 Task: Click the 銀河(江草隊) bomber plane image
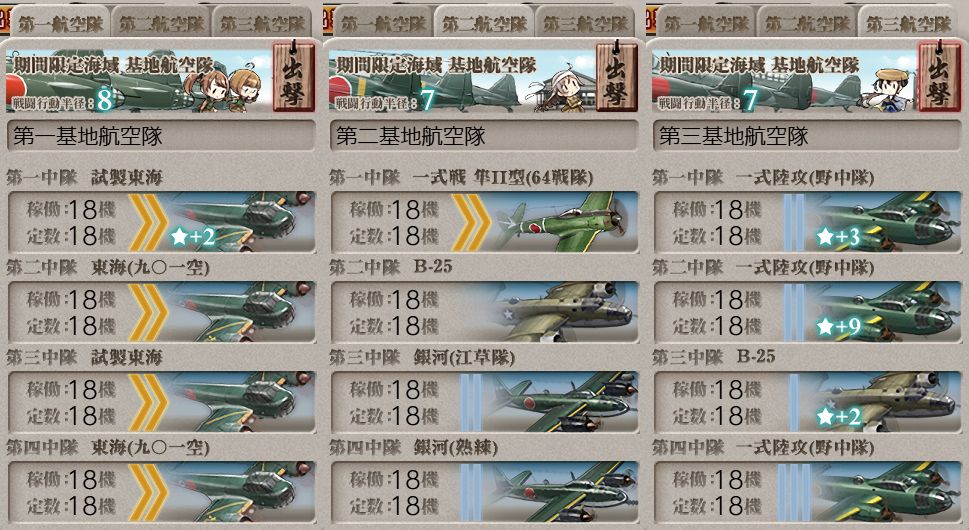click(x=562, y=402)
